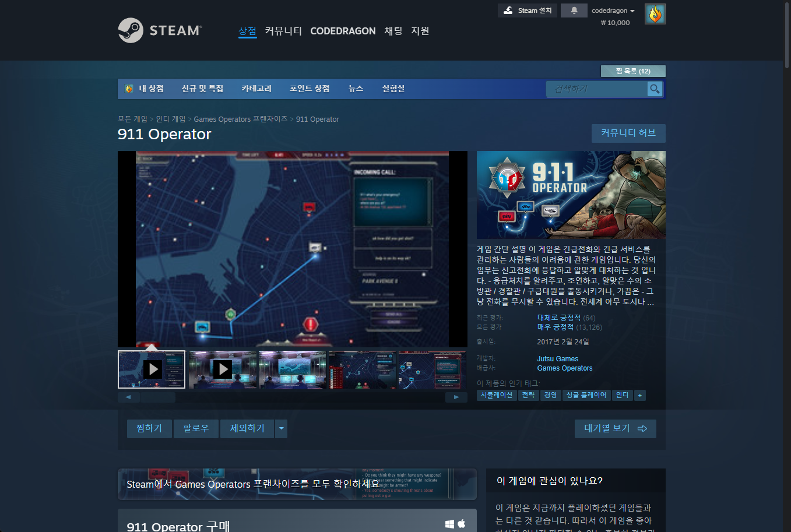Click the 매우 긍정적 all reviews link
Image resolution: width=791 pixels, height=532 pixels.
(556, 327)
